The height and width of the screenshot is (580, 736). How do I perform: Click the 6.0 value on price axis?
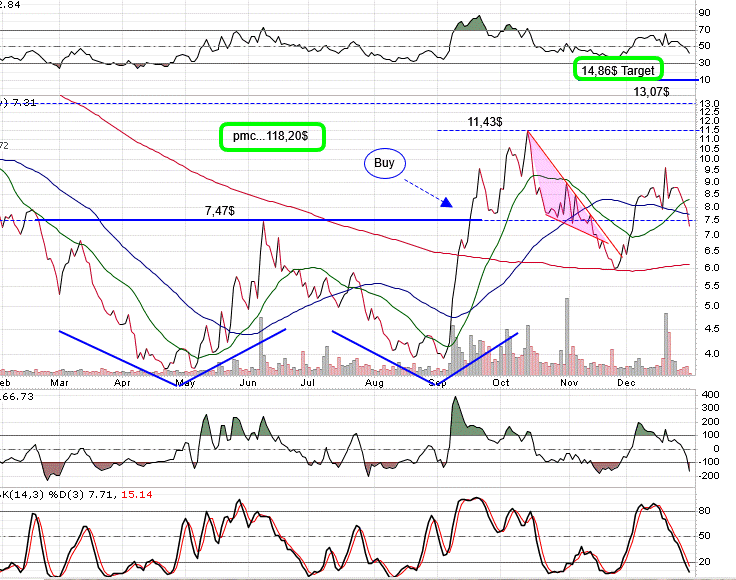pos(709,267)
